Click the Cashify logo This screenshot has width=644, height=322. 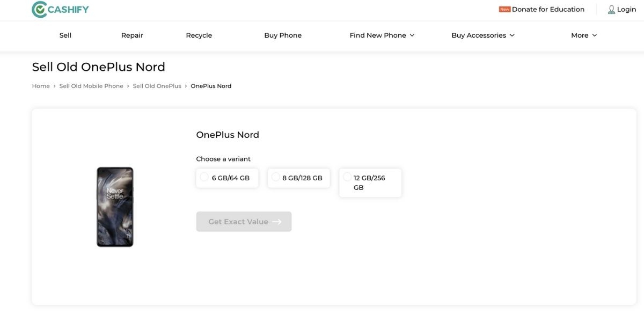[60, 9]
